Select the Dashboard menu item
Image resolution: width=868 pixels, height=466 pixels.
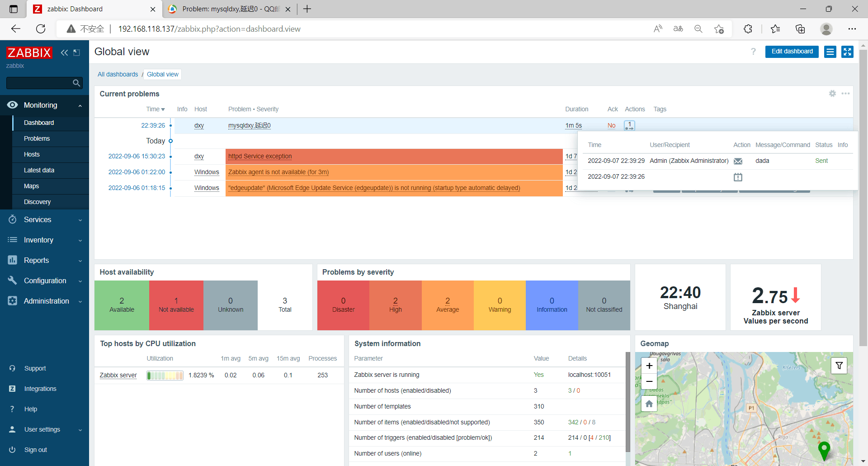(39, 123)
